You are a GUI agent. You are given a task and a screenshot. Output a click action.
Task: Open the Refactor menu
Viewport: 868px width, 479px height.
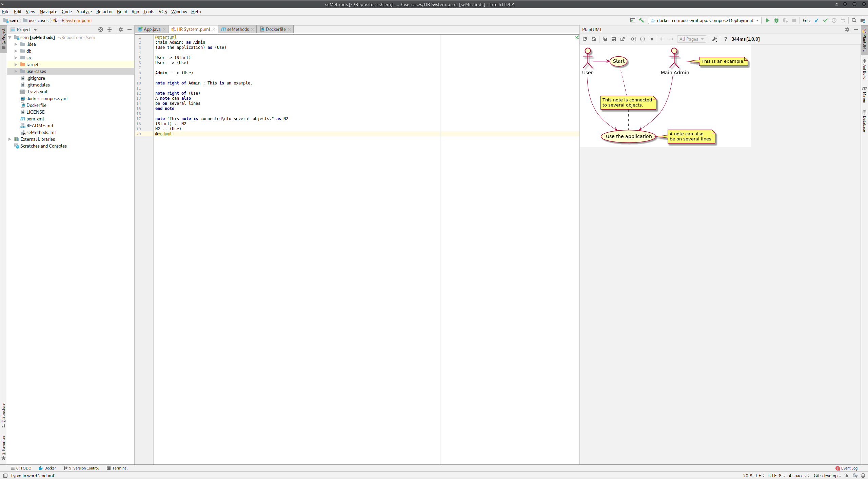pos(104,12)
